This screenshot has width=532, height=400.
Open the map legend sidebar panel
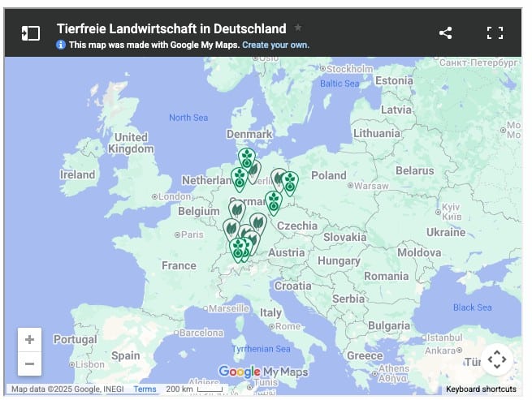click(30, 33)
